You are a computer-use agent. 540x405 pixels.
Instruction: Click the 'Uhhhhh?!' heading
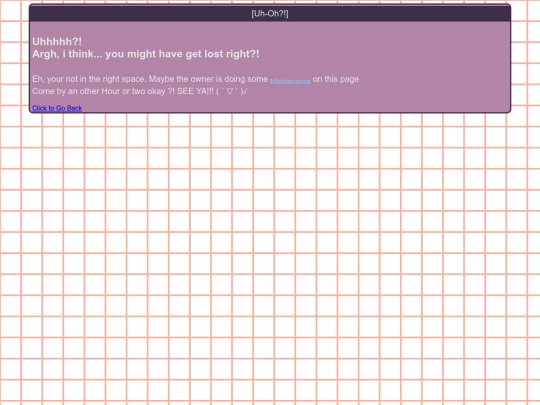coord(57,42)
